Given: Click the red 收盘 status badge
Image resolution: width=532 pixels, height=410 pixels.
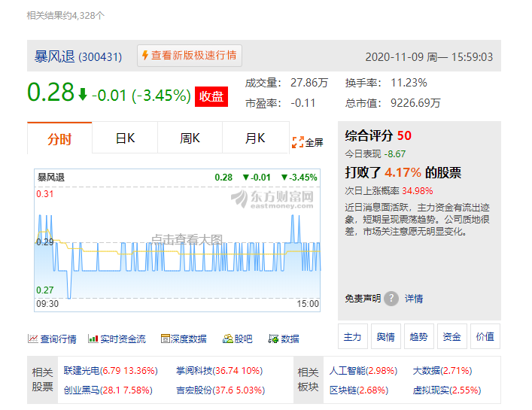Looking at the screenshot, I should pyautogui.click(x=211, y=96).
